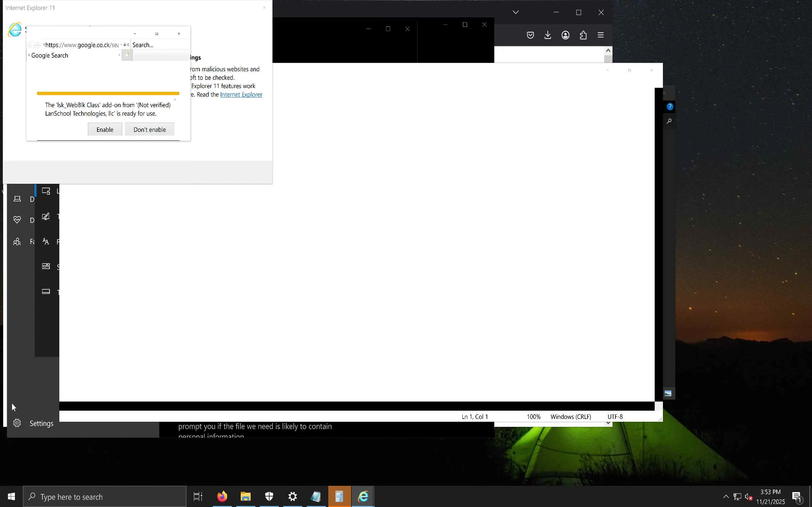Click the Save to Pocket icon

[x=530, y=35]
